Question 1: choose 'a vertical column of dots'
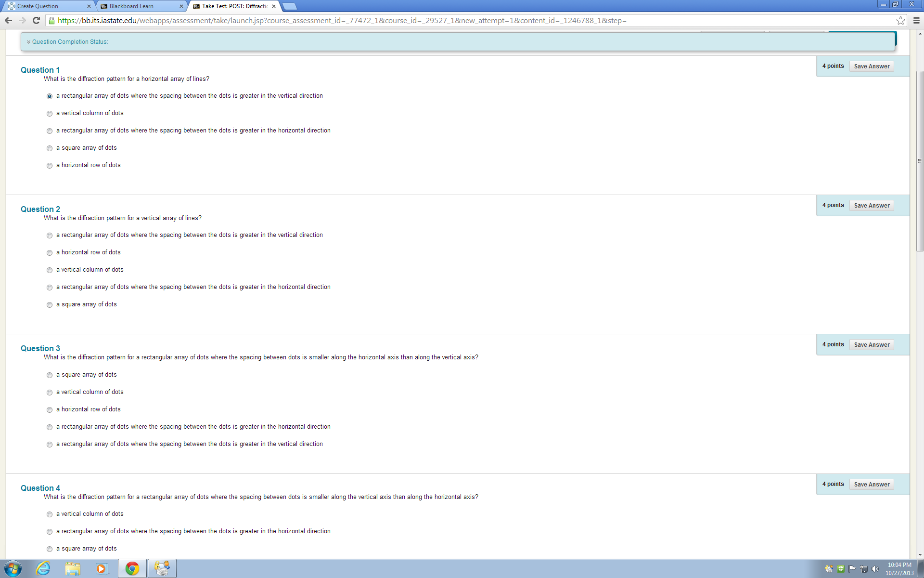Image resolution: width=924 pixels, height=578 pixels. pyautogui.click(x=50, y=114)
